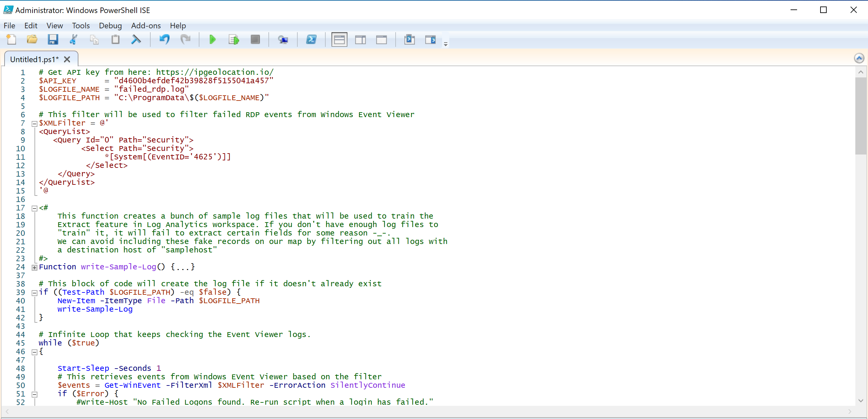Run the script with the green play icon
Screen dimensions: 868x419
[213, 39]
